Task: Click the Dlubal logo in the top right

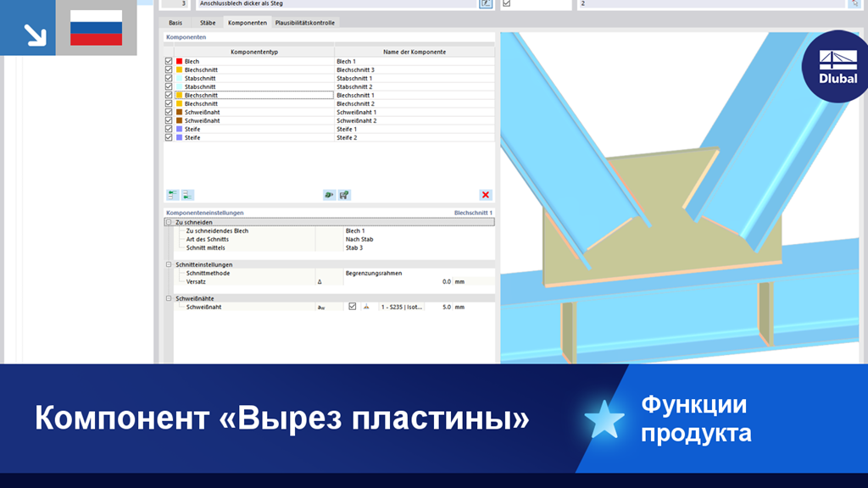Action: (836, 64)
